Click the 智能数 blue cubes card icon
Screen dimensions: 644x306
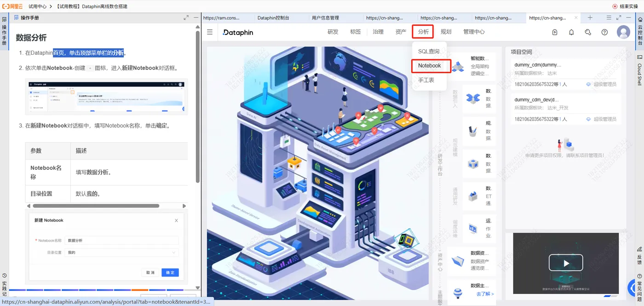(x=458, y=67)
